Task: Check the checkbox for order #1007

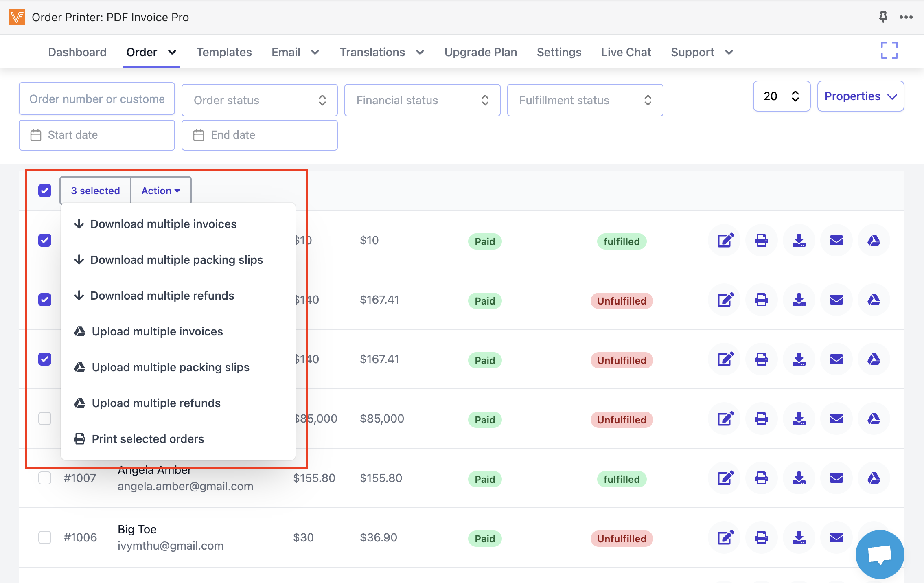Action: pyautogui.click(x=45, y=478)
